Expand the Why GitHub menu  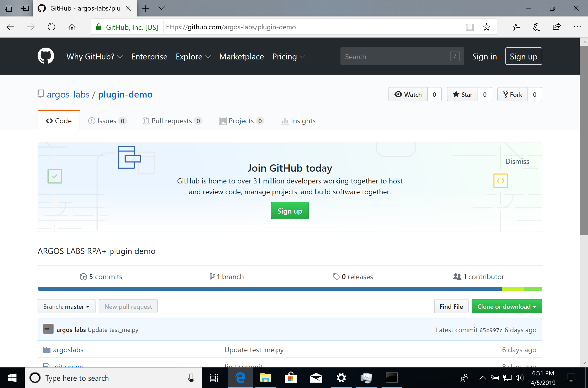pyautogui.click(x=94, y=56)
